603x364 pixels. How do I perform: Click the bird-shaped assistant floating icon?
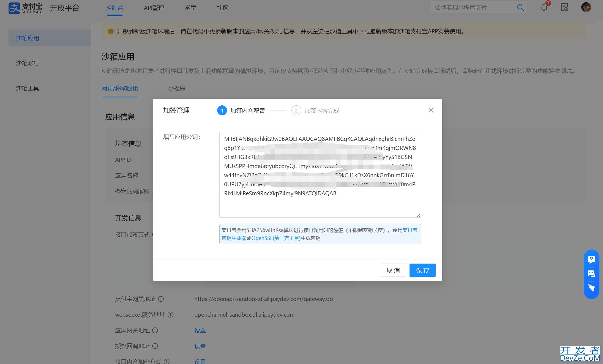(591, 288)
